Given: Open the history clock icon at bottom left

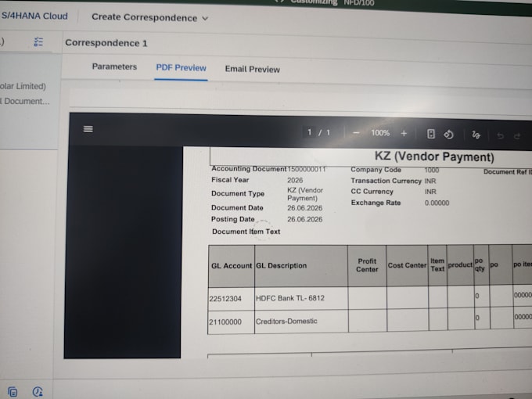Looking at the screenshot, I should click(x=38, y=392).
